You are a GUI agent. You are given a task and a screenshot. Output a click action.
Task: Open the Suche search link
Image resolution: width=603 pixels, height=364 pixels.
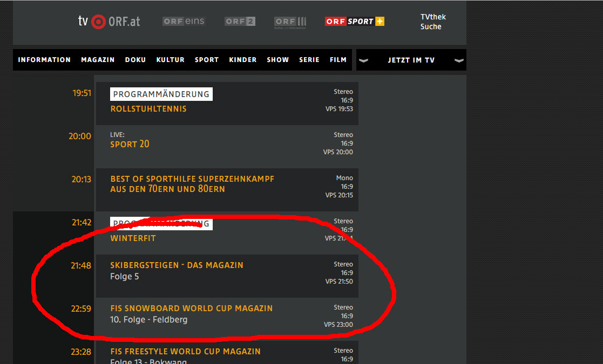(x=431, y=26)
